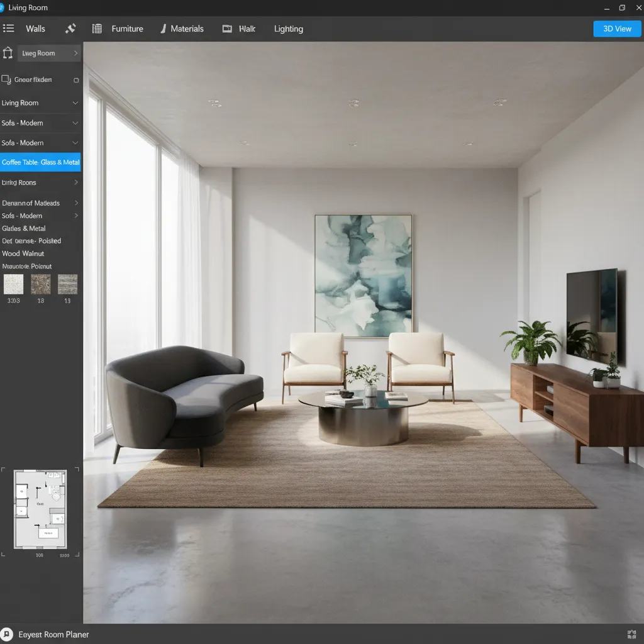Expand the first Sofa - Modern chevron
The image size is (644, 644).
75,123
